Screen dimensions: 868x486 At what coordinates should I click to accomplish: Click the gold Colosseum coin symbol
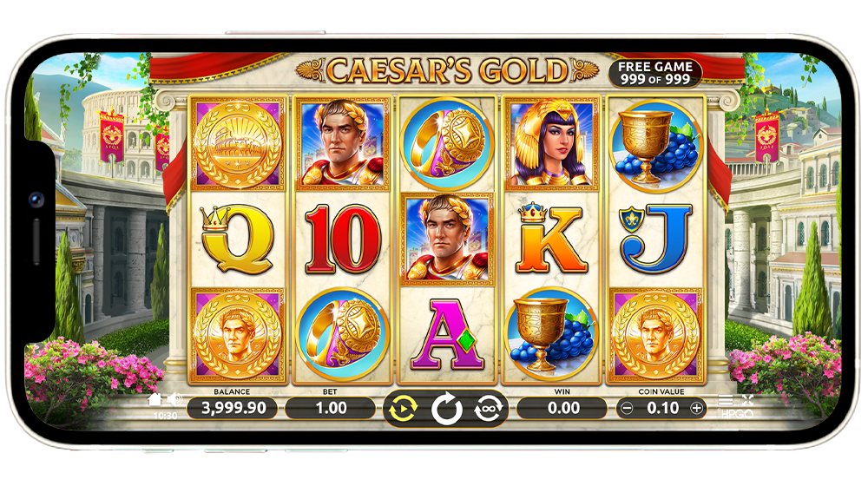point(238,144)
